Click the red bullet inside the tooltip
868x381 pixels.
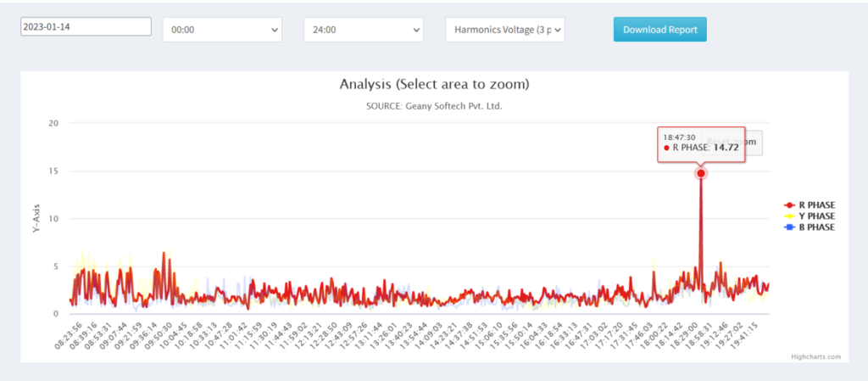pyautogui.click(x=667, y=148)
